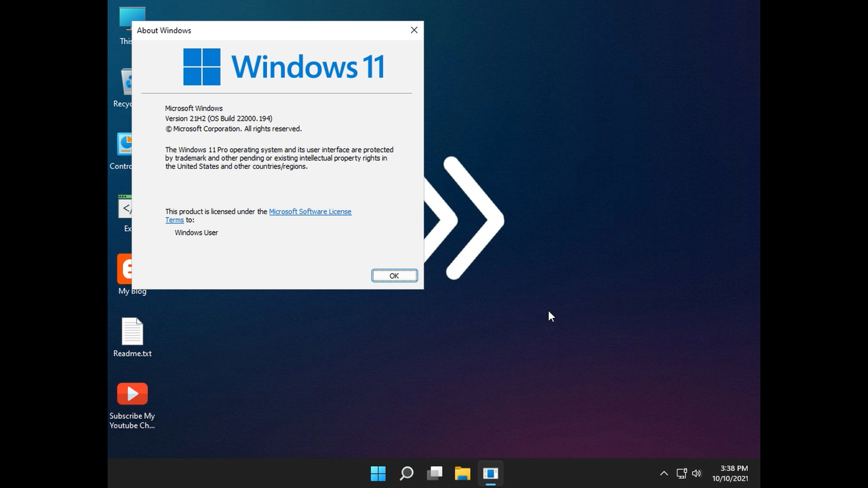
Task: Click the "Windows User" licensee text
Action: [x=196, y=232]
